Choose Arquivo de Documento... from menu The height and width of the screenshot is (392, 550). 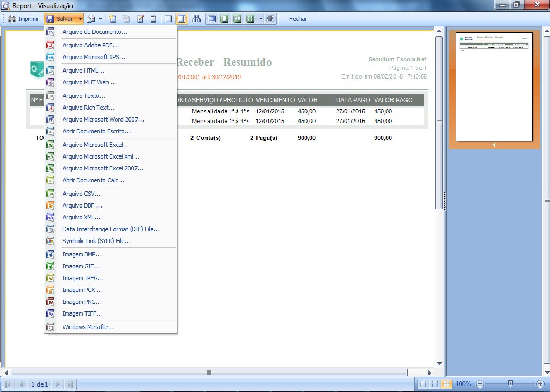(x=111, y=32)
